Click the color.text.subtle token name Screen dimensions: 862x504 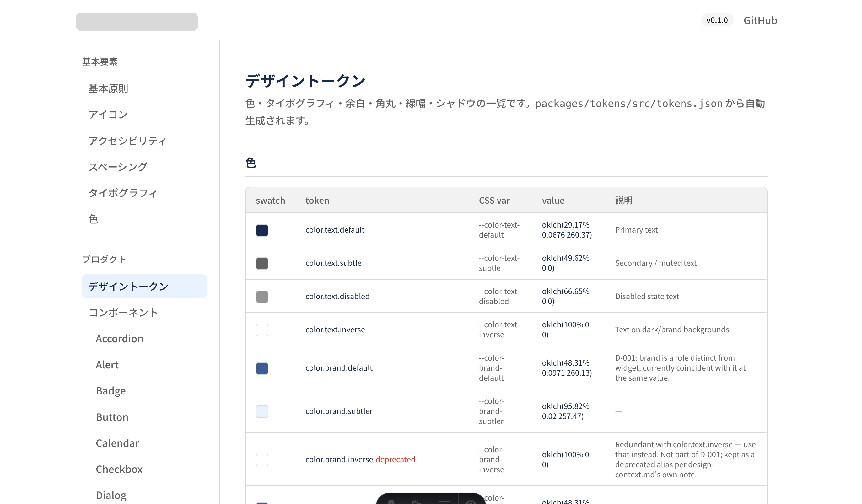point(333,263)
